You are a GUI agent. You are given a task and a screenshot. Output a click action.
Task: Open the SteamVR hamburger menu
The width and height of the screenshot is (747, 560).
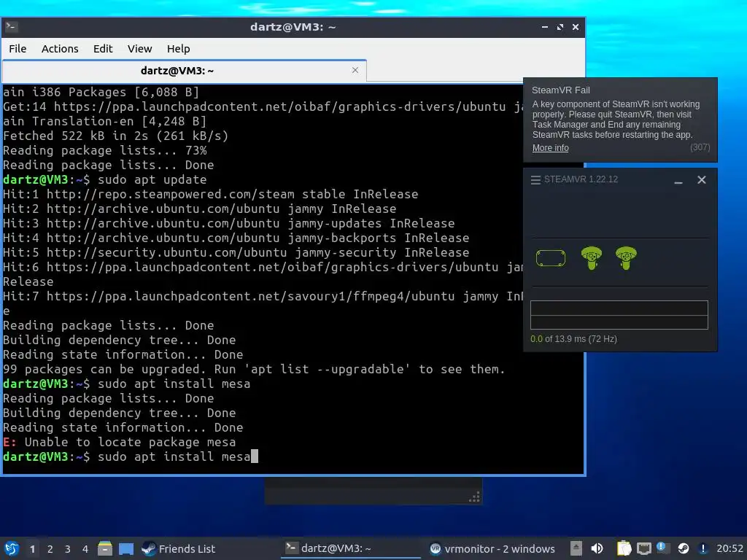pos(535,179)
